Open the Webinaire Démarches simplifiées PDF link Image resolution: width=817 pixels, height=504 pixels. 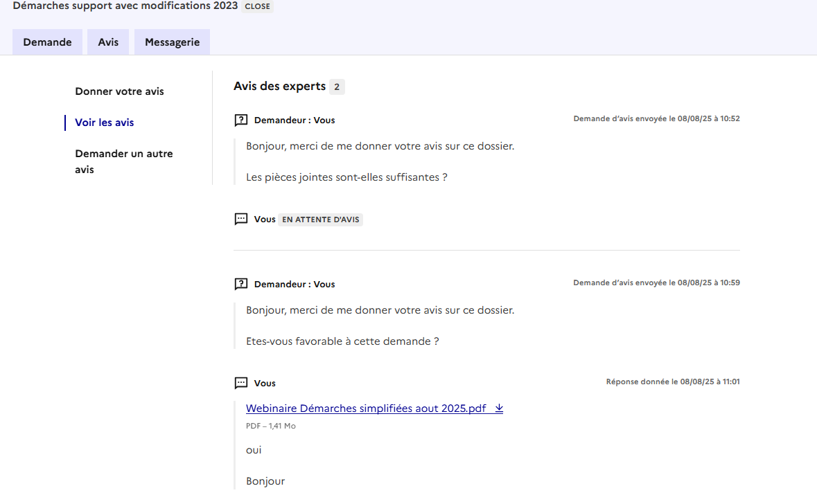tap(366, 408)
